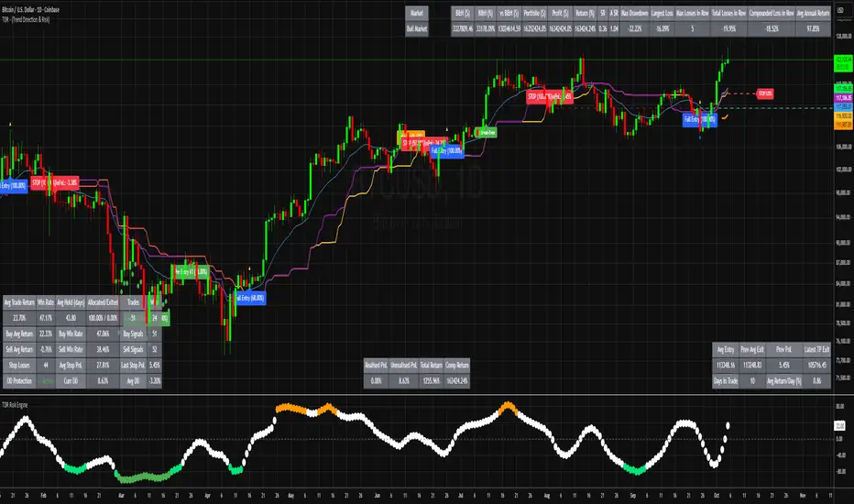This screenshot has height=504, width=854.
Task: Click the 'Unrealised PnL' header cell
Action: point(403,365)
